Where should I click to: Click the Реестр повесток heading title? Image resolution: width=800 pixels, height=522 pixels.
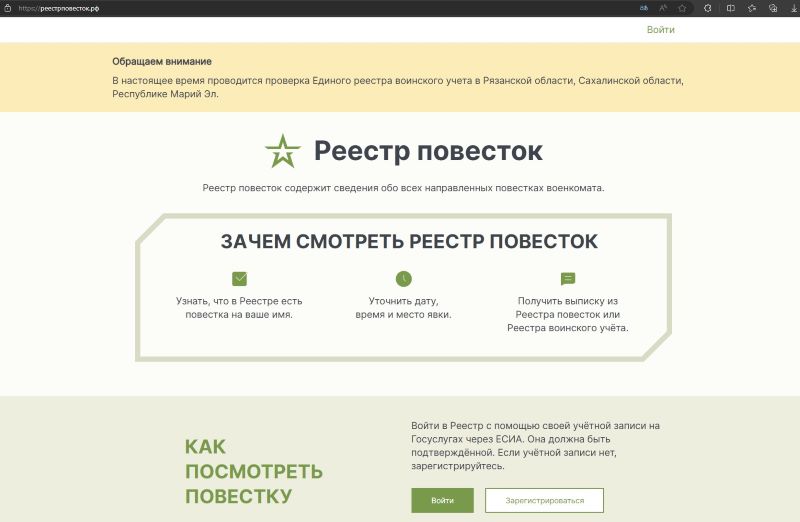tap(428, 151)
